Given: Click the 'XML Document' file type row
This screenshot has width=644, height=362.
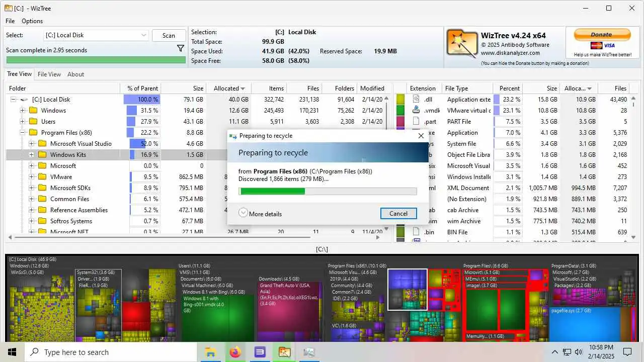Looking at the screenshot, I should (x=511, y=188).
